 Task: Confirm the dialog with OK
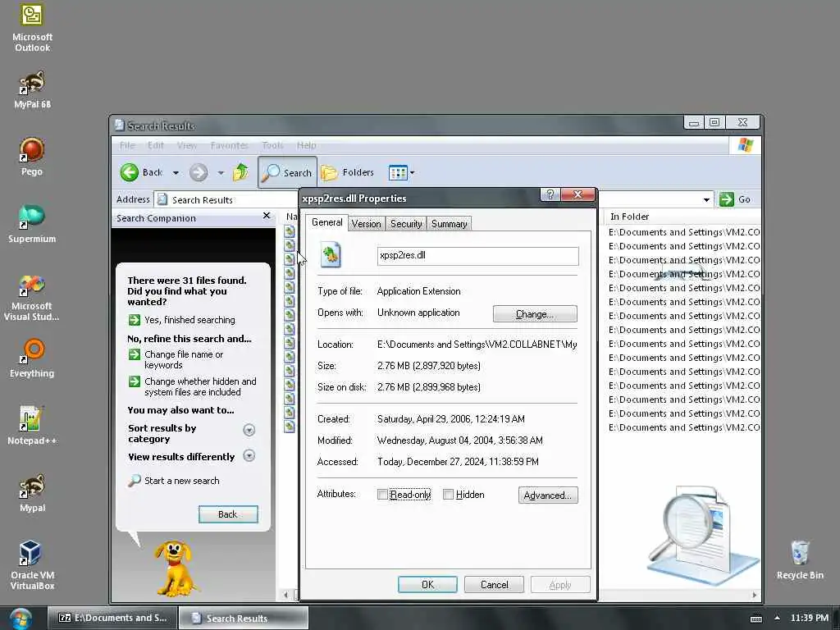[427, 584]
